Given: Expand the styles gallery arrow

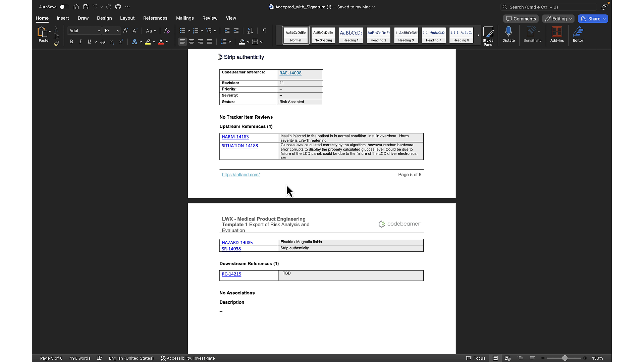Looking at the screenshot, I should [478, 35].
